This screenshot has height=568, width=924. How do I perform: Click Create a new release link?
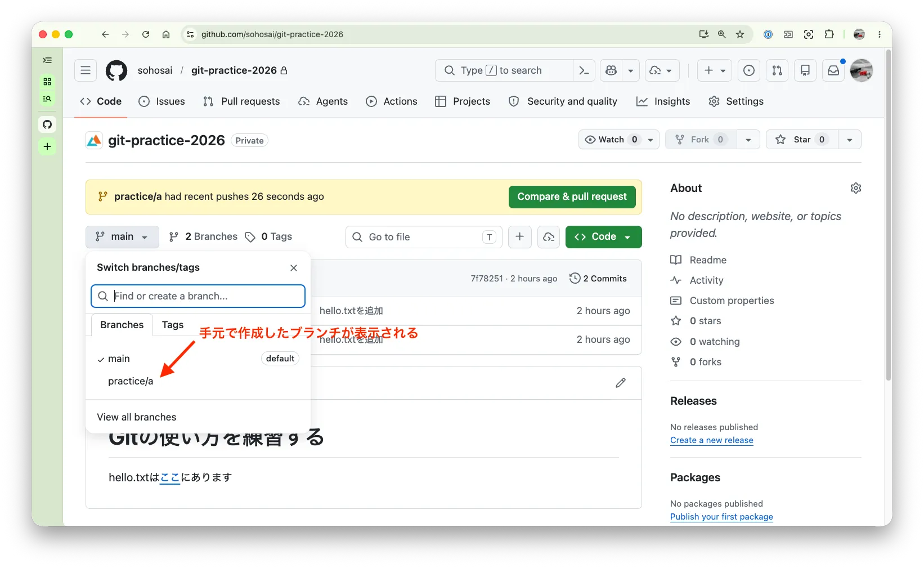711,440
